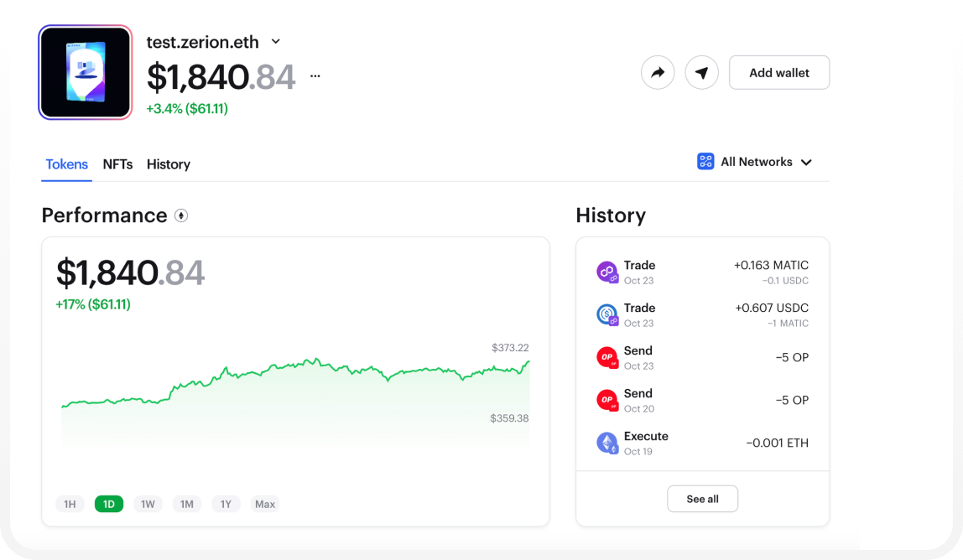Click the info icon next to Performance
The image size is (963, 560).
pyautogui.click(x=182, y=215)
